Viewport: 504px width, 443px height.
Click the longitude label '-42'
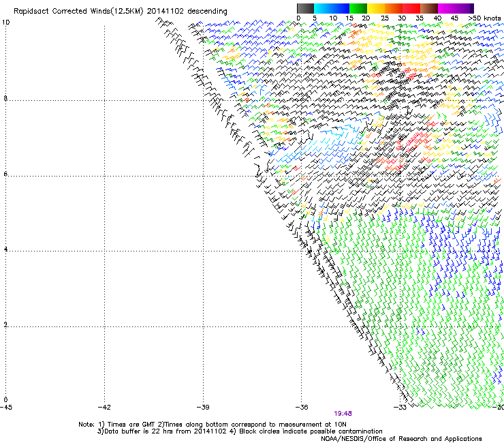click(104, 408)
